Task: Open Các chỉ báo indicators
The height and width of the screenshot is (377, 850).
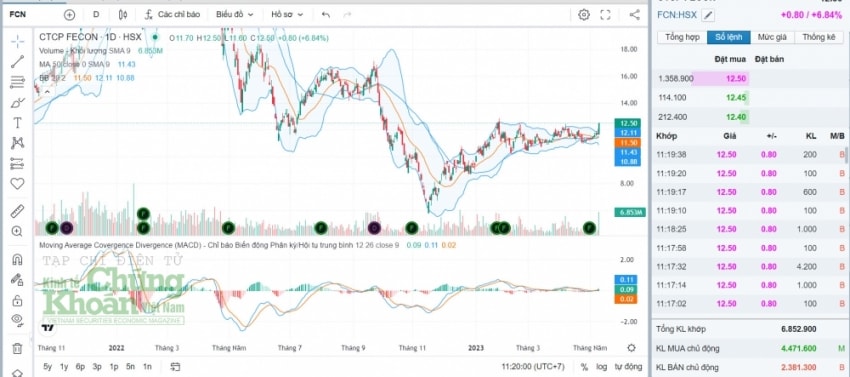Action: (x=172, y=15)
